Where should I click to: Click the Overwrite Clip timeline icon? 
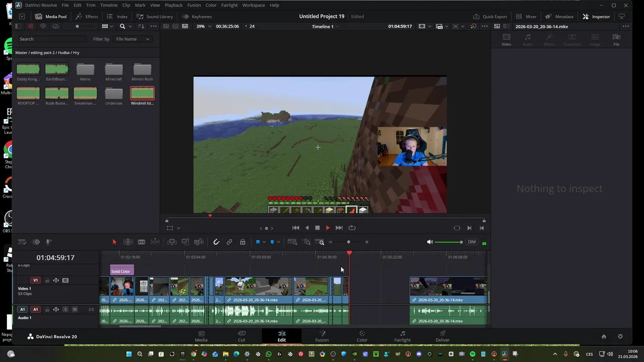185,242
